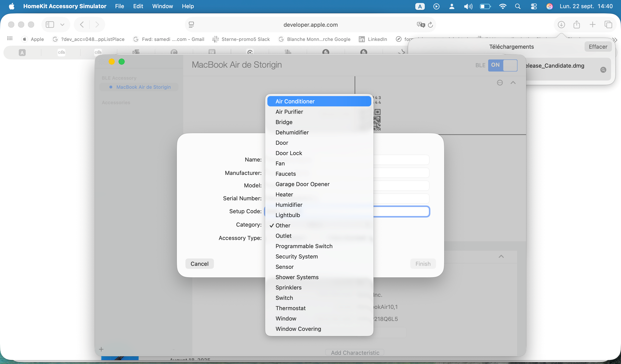Click Safari address bar developer.apple.com

coord(310,25)
